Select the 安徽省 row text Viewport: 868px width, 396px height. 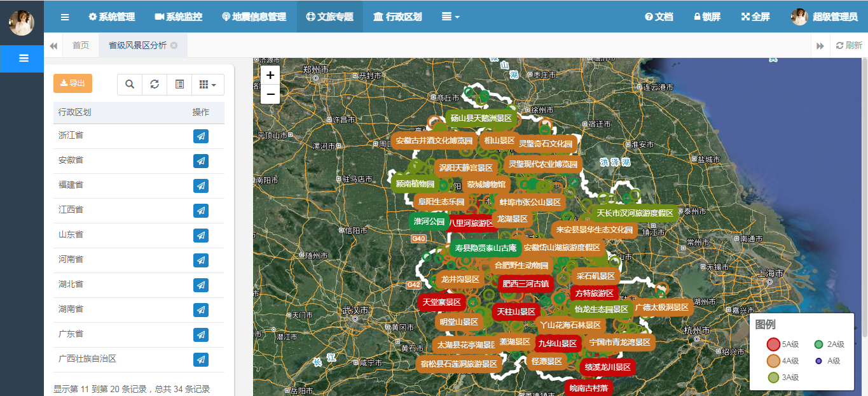(71, 160)
